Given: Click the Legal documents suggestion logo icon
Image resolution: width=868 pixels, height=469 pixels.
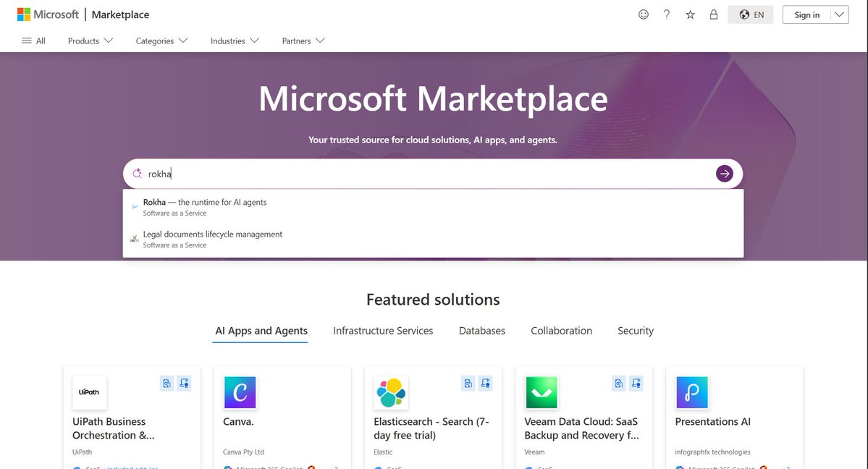Looking at the screenshot, I should coord(135,239).
